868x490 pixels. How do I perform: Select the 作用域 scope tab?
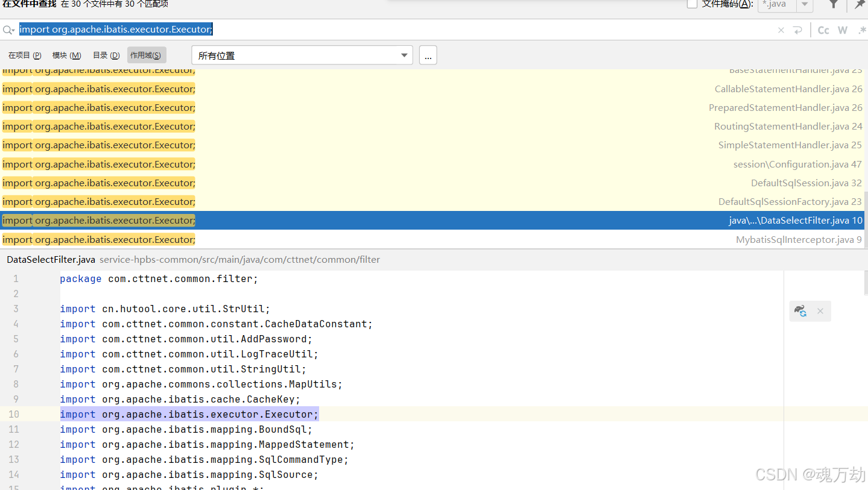146,55
